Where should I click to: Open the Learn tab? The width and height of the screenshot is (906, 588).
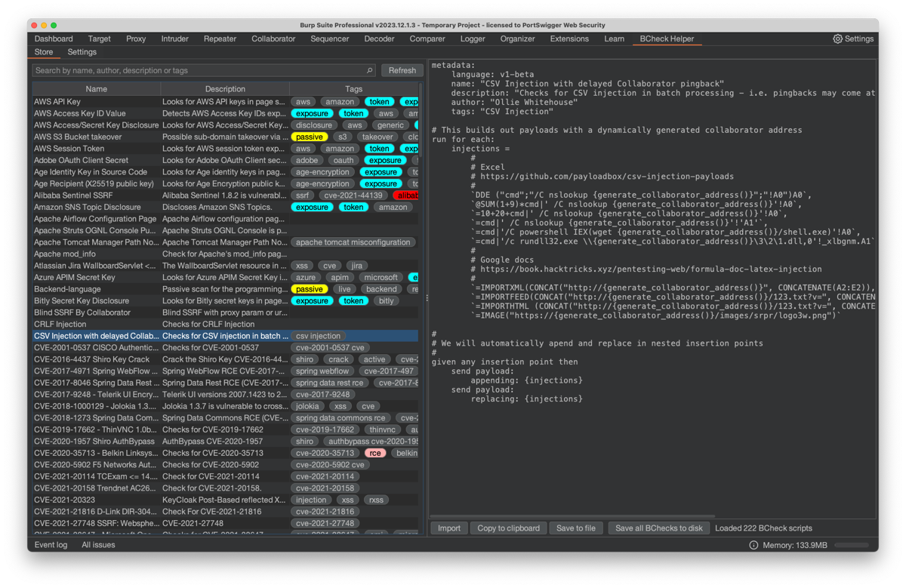[x=614, y=38]
